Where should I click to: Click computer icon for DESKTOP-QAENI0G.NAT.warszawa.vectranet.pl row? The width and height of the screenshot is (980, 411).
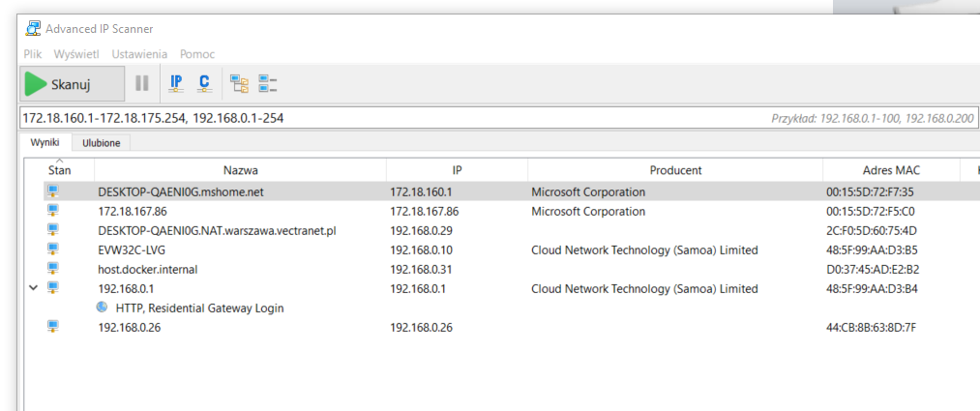[x=54, y=230]
